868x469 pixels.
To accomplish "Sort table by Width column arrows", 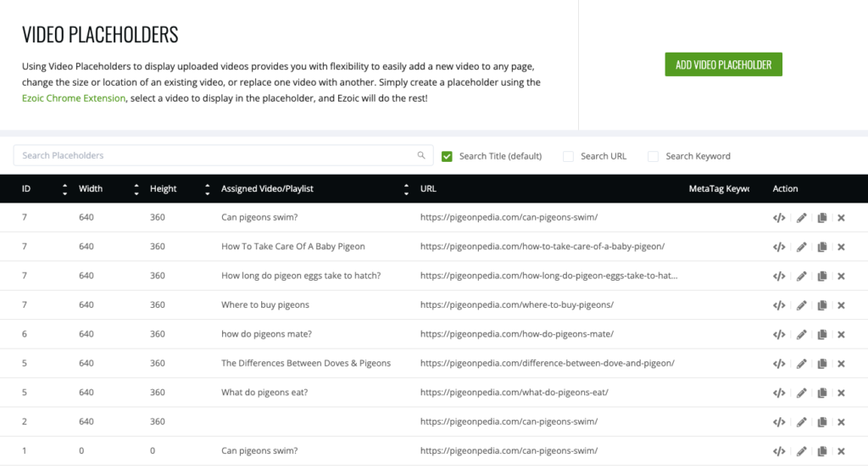I will pos(136,189).
